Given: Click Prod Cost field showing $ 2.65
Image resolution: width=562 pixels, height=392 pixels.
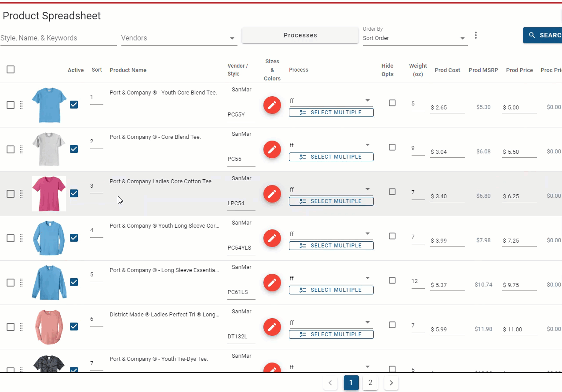Looking at the screenshot, I should tap(448, 108).
